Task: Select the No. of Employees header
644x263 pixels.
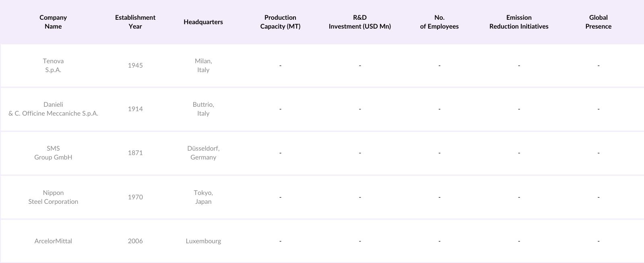Action: pyautogui.click(x=439, y=22)
